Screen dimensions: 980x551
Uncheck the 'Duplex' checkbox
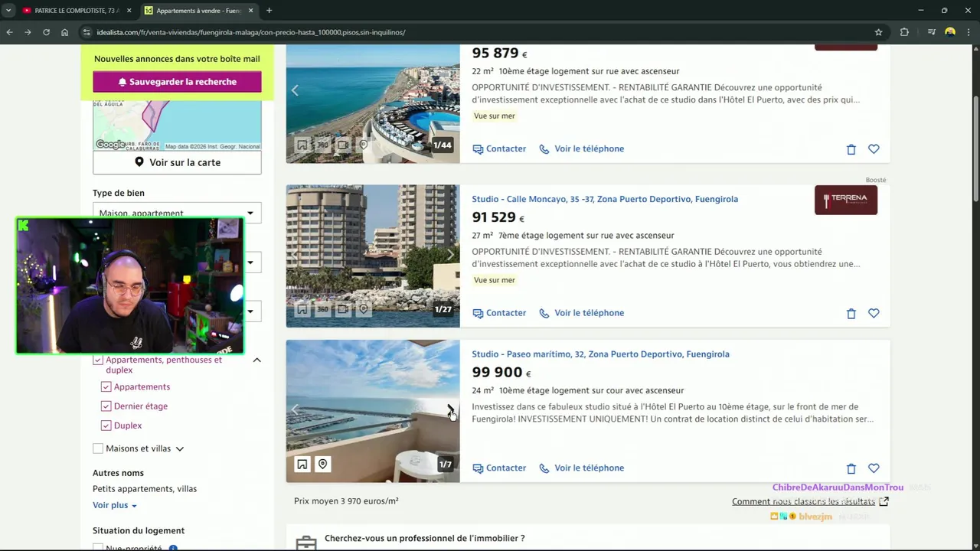click(106, 425)
